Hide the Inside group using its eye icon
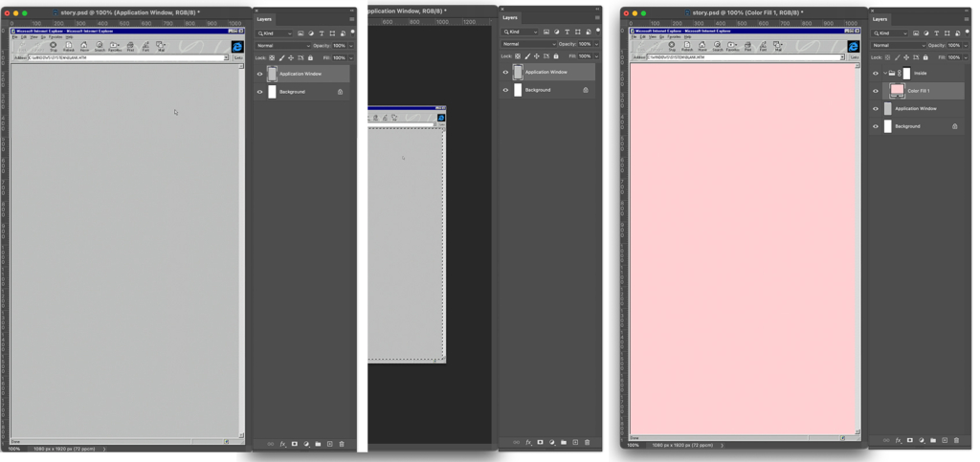The width and height of the screenshot is (980, 462). [x=876, y=73]
